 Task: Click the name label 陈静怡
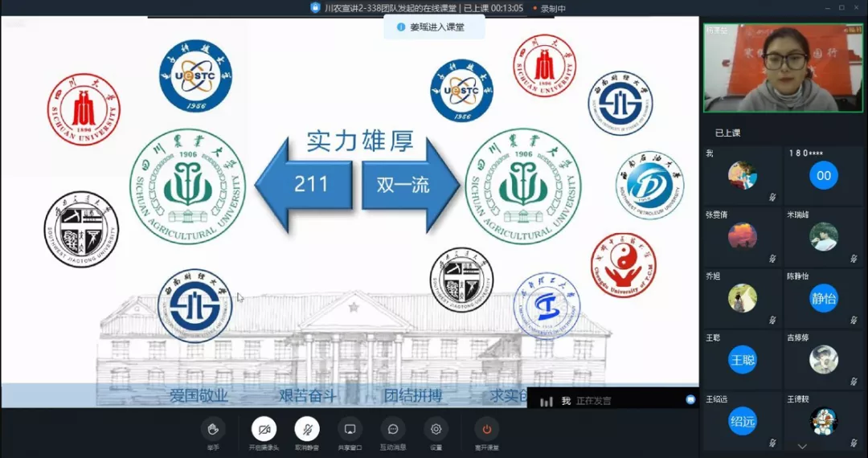[x=798, y=276]
